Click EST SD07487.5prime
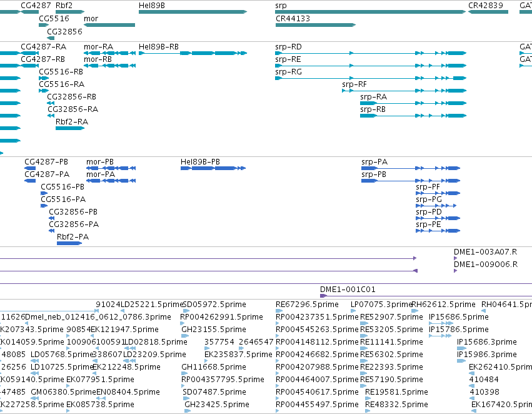Image resolution: width=532 pixels, height=414 pixels. coord(214,392)
